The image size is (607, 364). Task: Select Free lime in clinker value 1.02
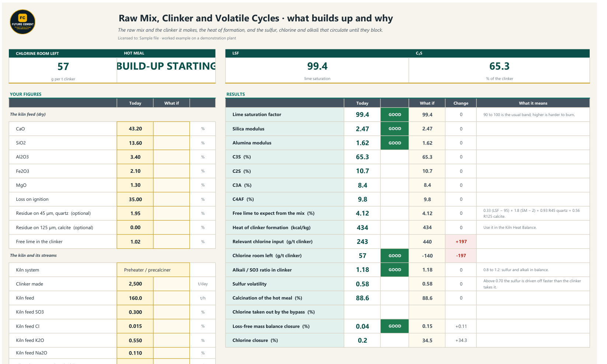click(x=135, y=242)
